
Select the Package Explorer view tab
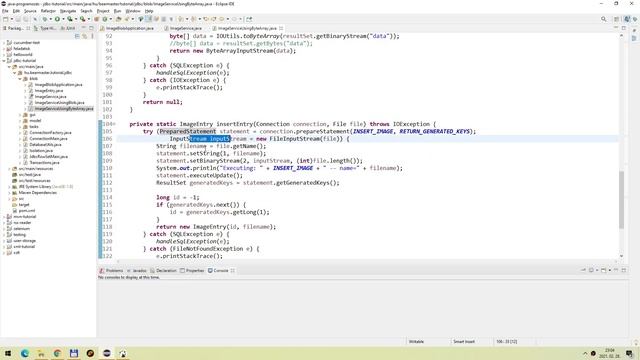click(15, 28)
